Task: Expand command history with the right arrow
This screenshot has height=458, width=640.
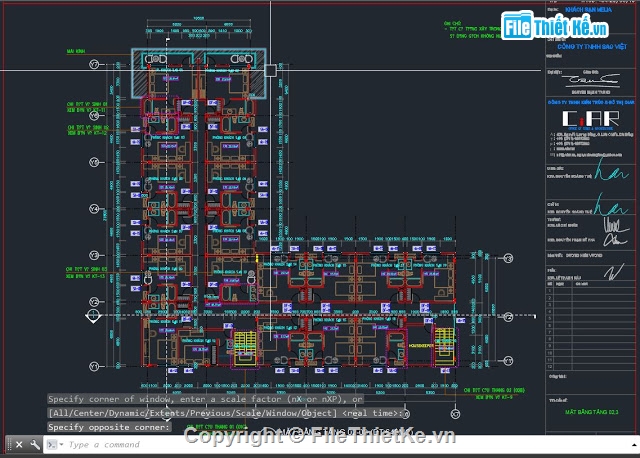Action: [634, 445]
